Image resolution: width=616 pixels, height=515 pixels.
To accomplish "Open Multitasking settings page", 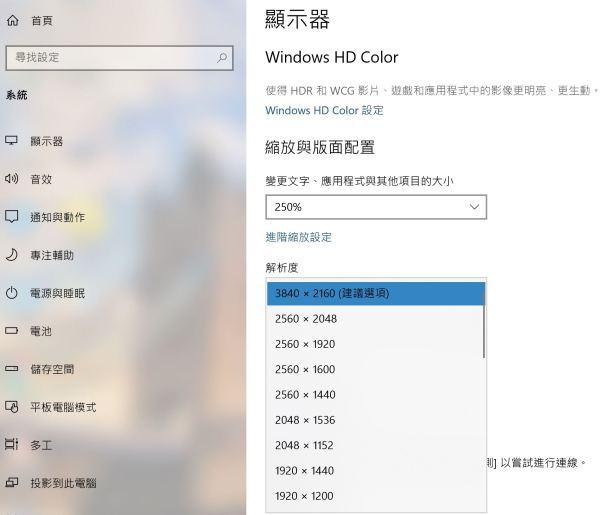I will [41, 445].
